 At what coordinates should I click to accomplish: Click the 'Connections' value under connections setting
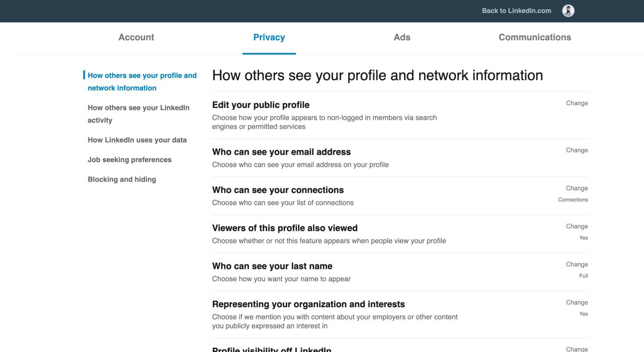pyautogui.click(x=573, y=200)
